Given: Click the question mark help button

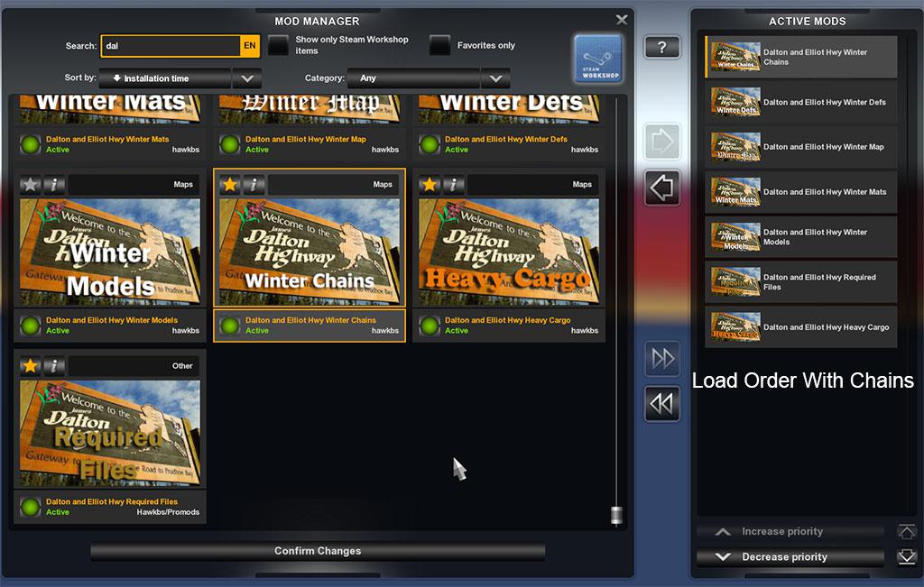Looking at the screenshot, I should coord(661,48).
